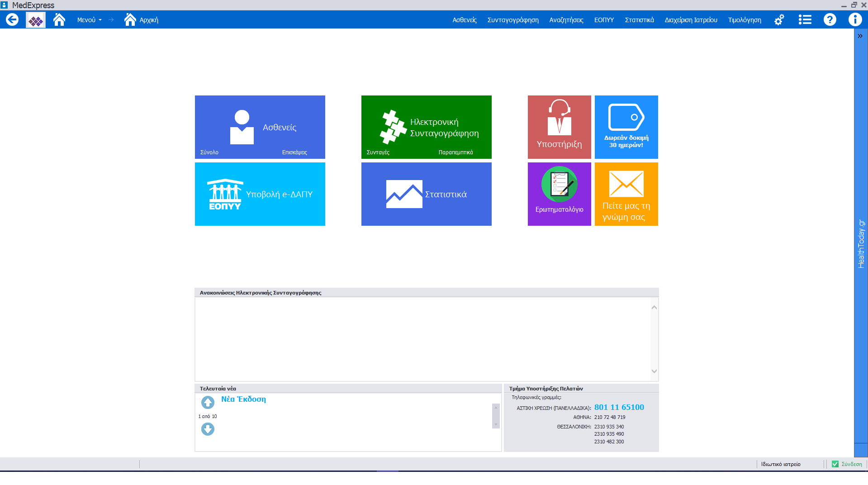
Task: Click Συνταγές on the prescription tile
Action: pos(378,152)
